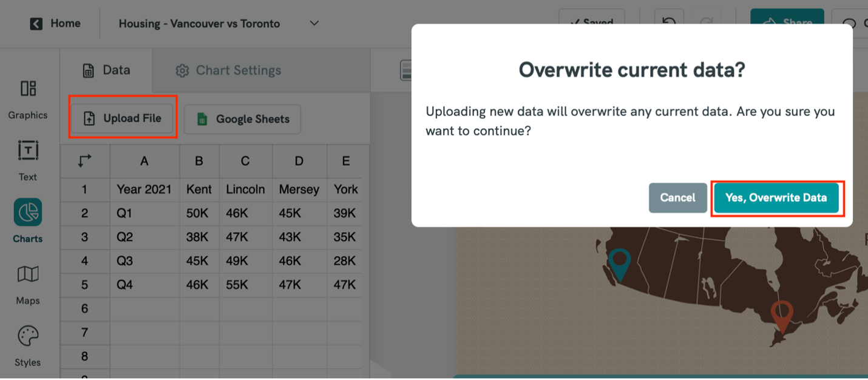Click the Redo arrow icon

(706, 21)
